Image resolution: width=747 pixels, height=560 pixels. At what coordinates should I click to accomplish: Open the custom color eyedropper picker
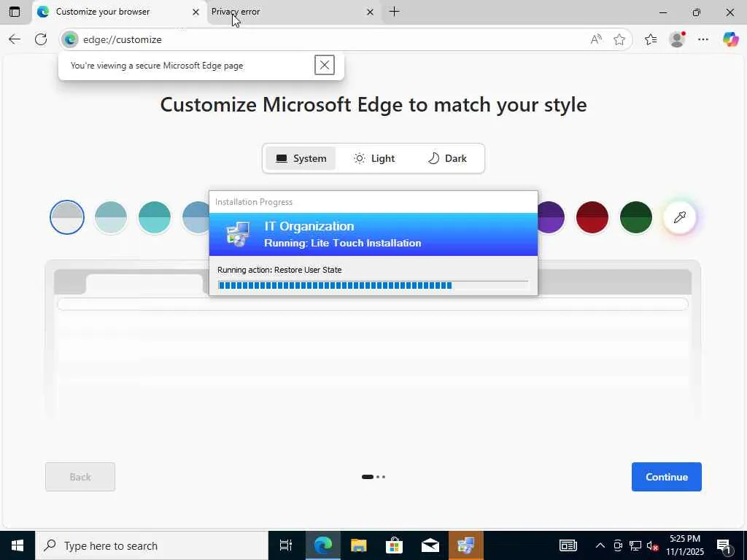[x=680, y=217]
